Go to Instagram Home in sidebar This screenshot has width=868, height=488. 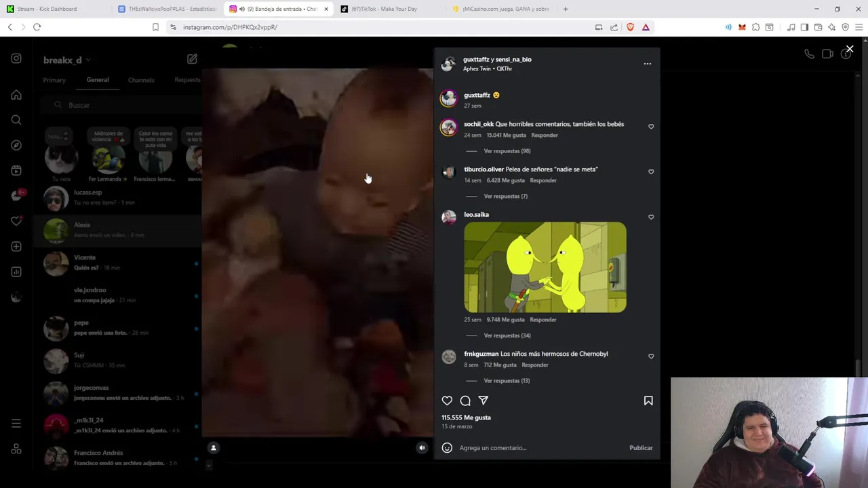16,95
